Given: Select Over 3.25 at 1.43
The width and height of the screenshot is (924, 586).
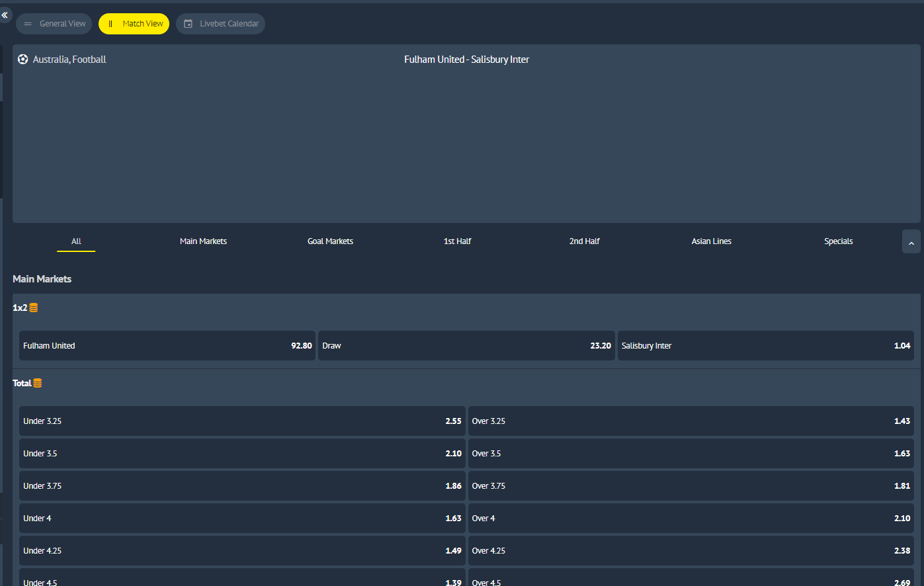Looking at the screenshot, I should 691,421.
